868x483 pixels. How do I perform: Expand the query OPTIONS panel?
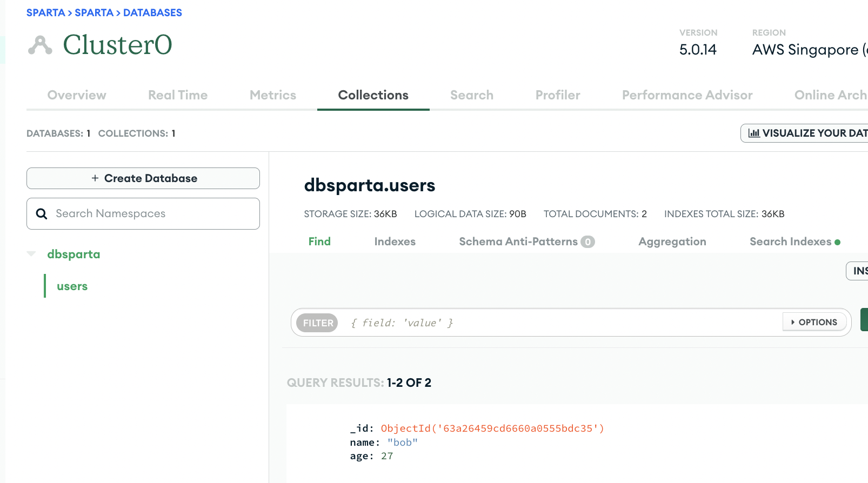tap(814, 323)
